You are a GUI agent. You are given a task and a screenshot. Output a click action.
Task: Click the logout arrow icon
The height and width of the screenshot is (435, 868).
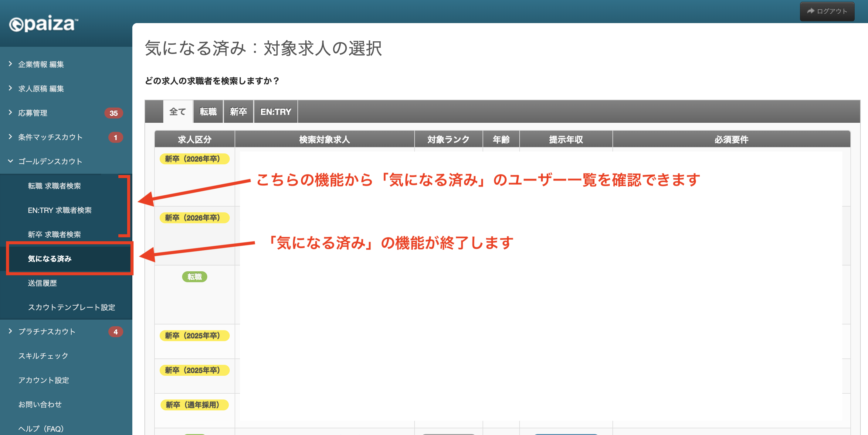810,11
